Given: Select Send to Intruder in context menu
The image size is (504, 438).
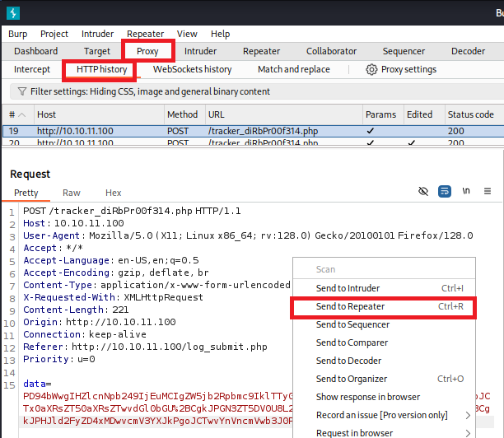Looking at the screenshot, I should coord(349,288).
